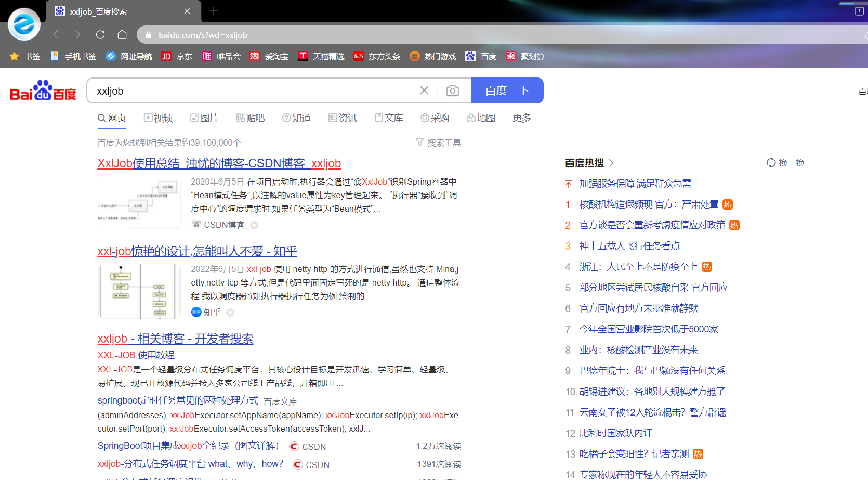Image resolution: width=868 pixels, height=480 pixels.
Task: Go forward with the forward arrow
Action: [78, 34]
